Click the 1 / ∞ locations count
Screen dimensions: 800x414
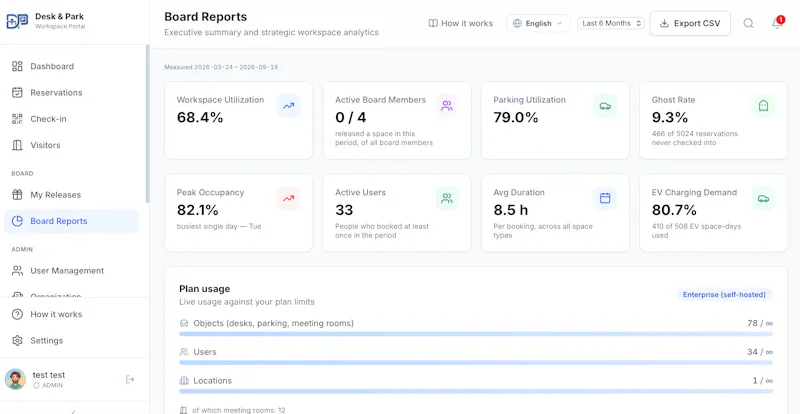point(763,381)
